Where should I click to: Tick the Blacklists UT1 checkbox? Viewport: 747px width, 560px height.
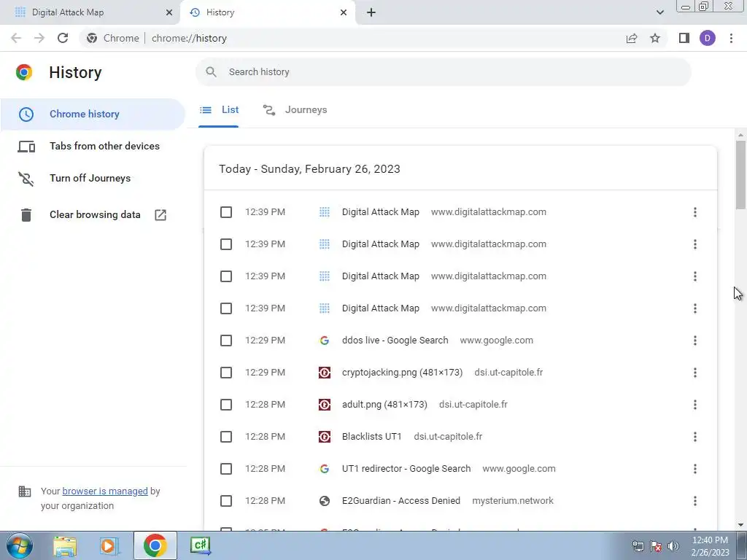226,437
